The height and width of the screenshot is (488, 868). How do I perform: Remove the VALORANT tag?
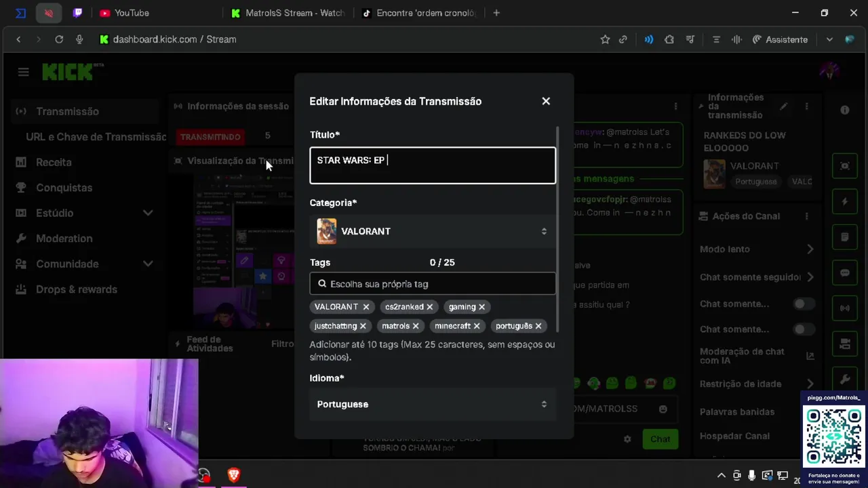(x=366, y=307)
